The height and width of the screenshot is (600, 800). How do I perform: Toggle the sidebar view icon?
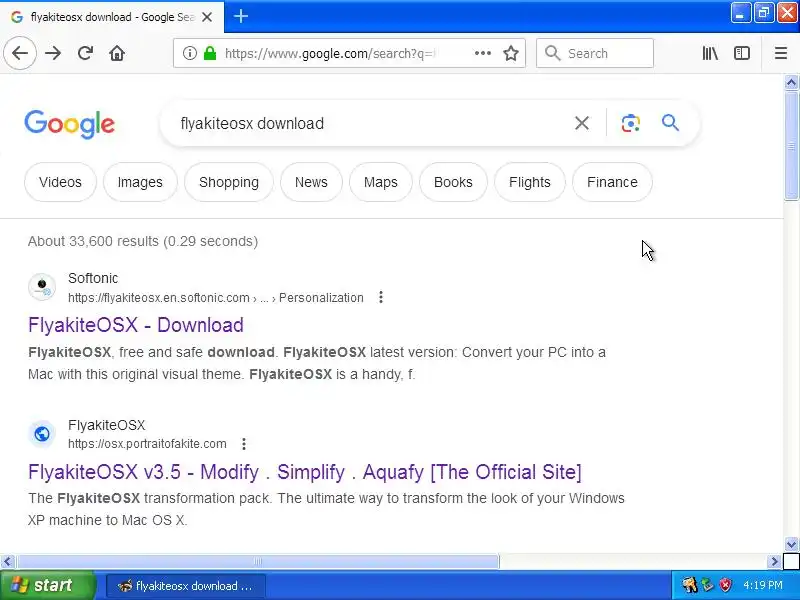click(741, 53)
